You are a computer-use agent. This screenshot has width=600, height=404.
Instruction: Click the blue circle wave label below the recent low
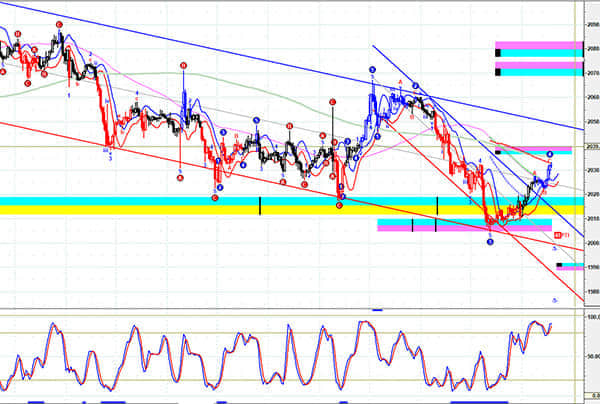coord(490,242)
